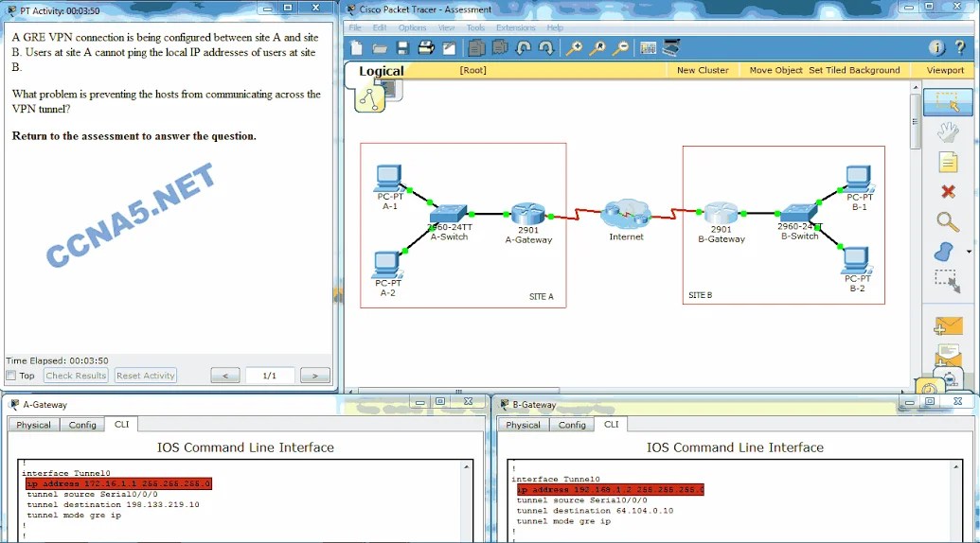Viewport: 980px width, 543px height.
Task: Choose the Draw Polygon shape tool
Action: 944,252
